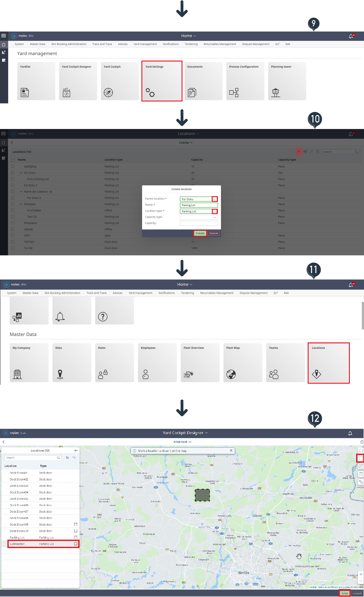364x597 pixels.
Task: Open the Yard Cockpit compass tile
Action: (x=120, y=81)
